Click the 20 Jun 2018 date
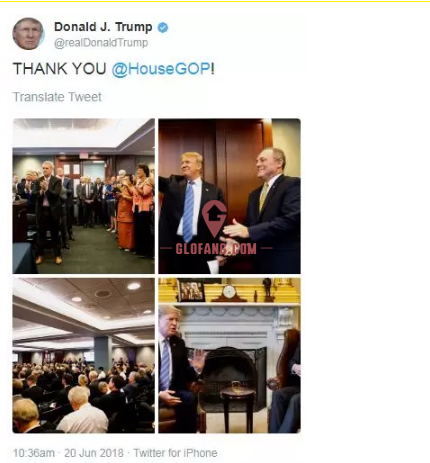 [x=94, y=453]
